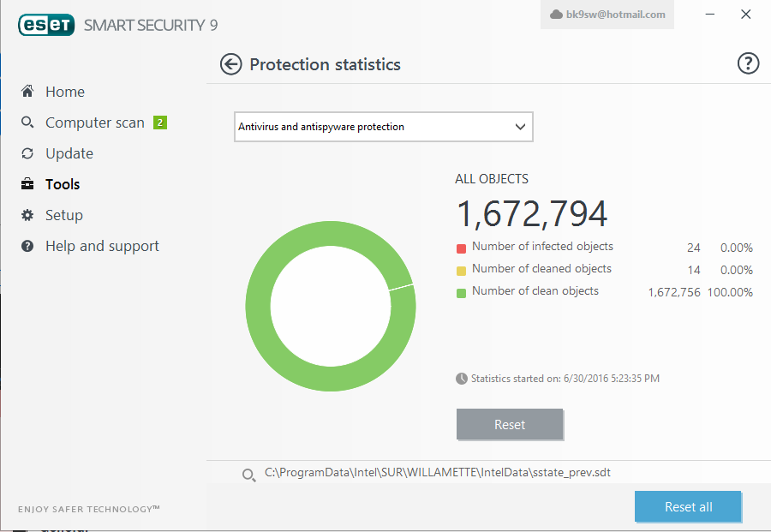This screenshot has height=532, width=771.
Task: Click the cloud icon beside the email
Action: tap(556, 15)
